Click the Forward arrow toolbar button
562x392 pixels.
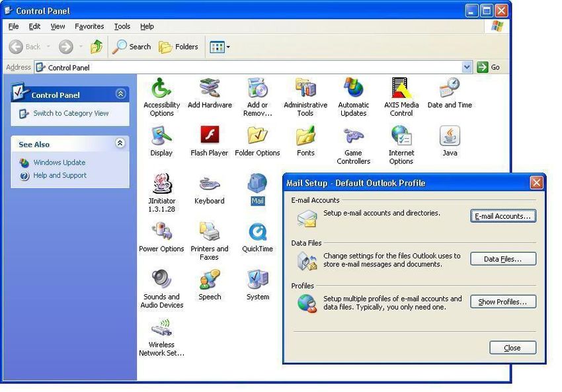pyautogui.click(x=65, y=46)
